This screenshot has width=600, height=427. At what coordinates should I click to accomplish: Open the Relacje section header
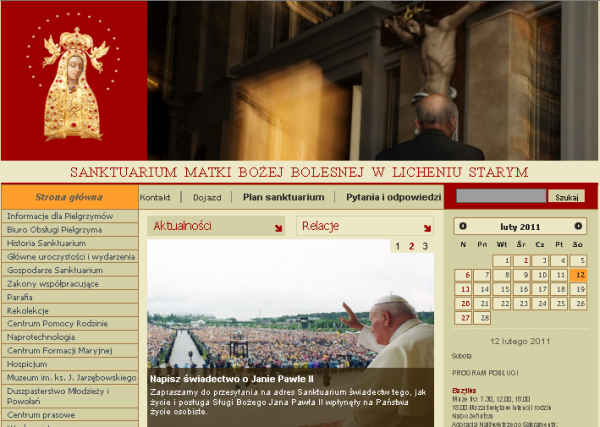click(365, 226)
